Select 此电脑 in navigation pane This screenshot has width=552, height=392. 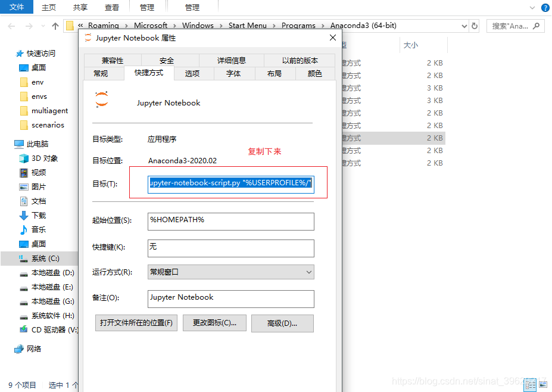[32, 144]
